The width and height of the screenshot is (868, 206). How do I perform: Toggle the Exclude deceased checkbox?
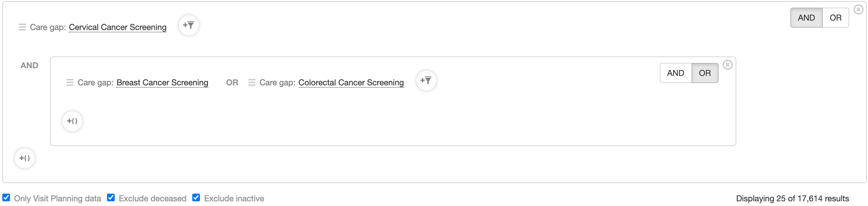[111, 197]
